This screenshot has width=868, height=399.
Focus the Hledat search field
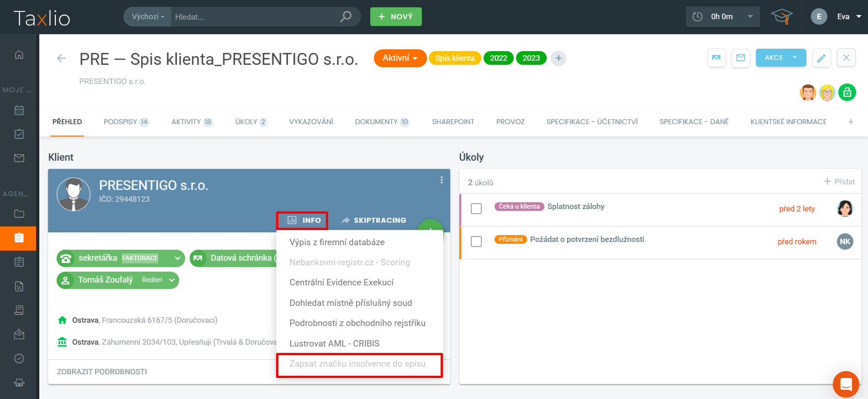255,17
